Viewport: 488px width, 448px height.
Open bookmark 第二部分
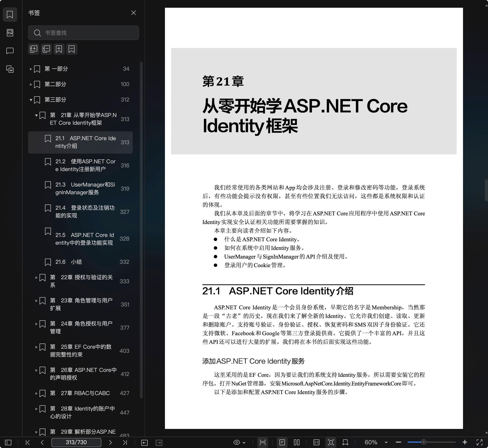point(80,84)
